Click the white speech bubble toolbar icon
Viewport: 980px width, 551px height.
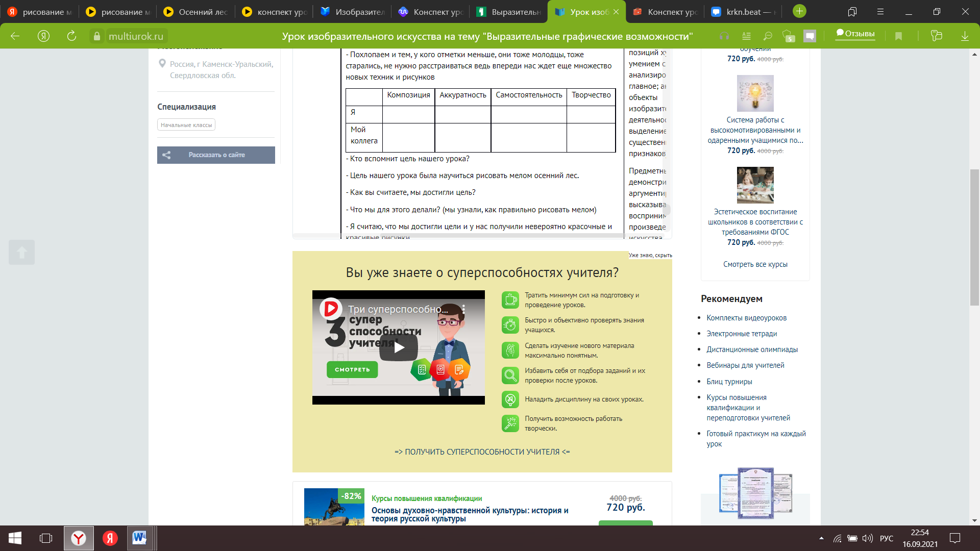click(x=810, y=36)
